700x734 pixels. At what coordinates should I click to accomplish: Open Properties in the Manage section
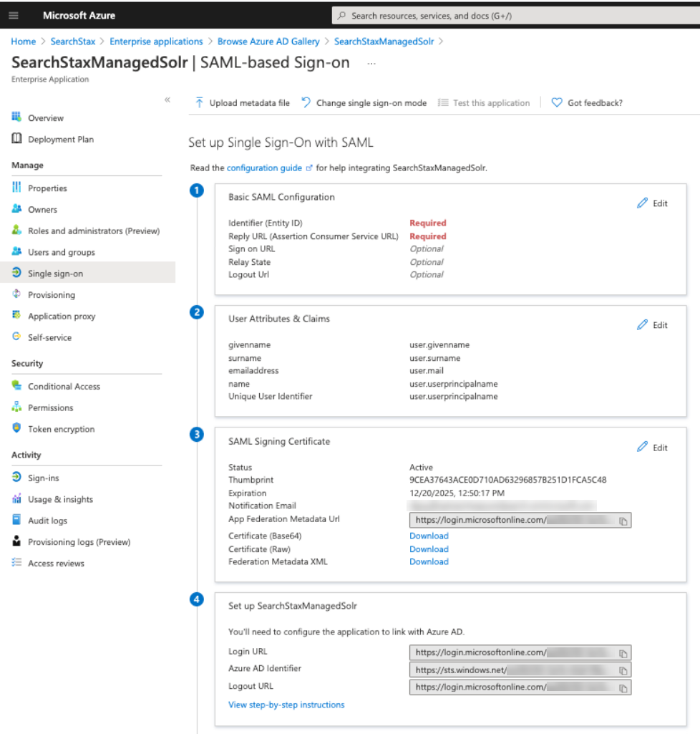click(47, 188)
